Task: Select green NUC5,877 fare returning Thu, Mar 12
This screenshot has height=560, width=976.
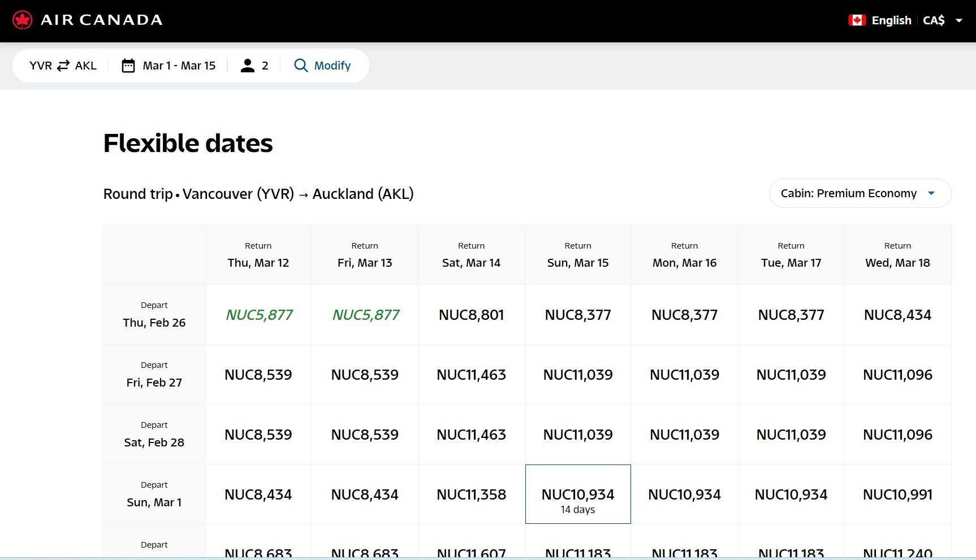Action: (258, 315)
